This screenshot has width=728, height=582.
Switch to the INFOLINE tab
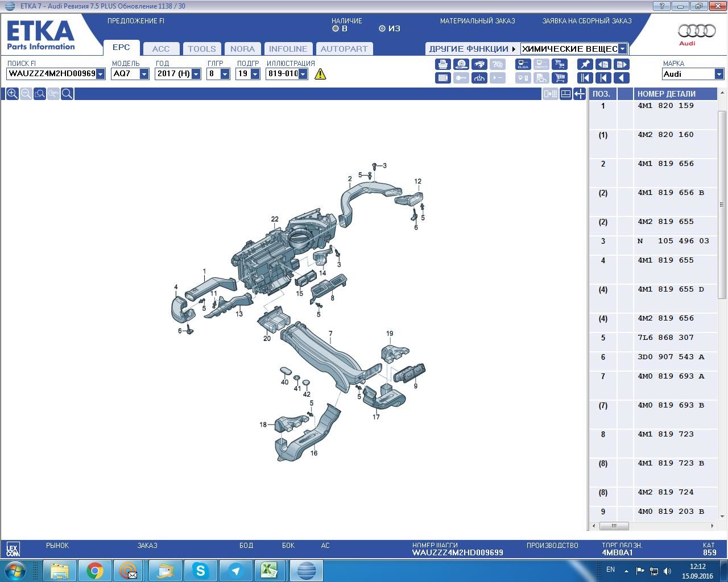point(288,49)
